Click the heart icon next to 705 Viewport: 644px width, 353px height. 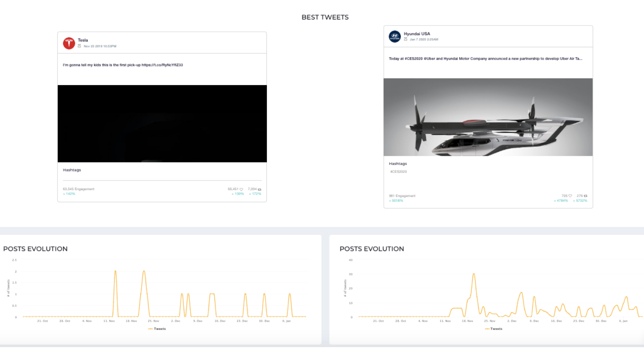coord(570,196)
